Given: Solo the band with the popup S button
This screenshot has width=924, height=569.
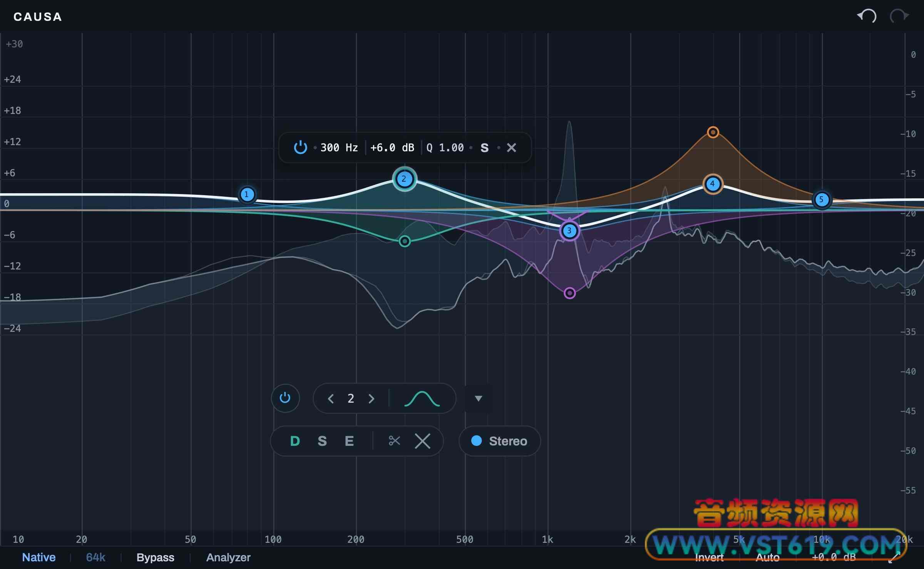Looking at the screenshot, I should pyautogui.click(x=485, y=148).
